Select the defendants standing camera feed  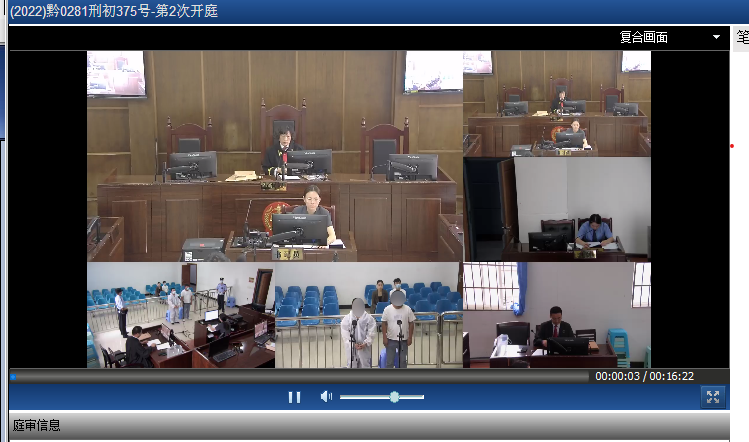click(x=367, y=315)
